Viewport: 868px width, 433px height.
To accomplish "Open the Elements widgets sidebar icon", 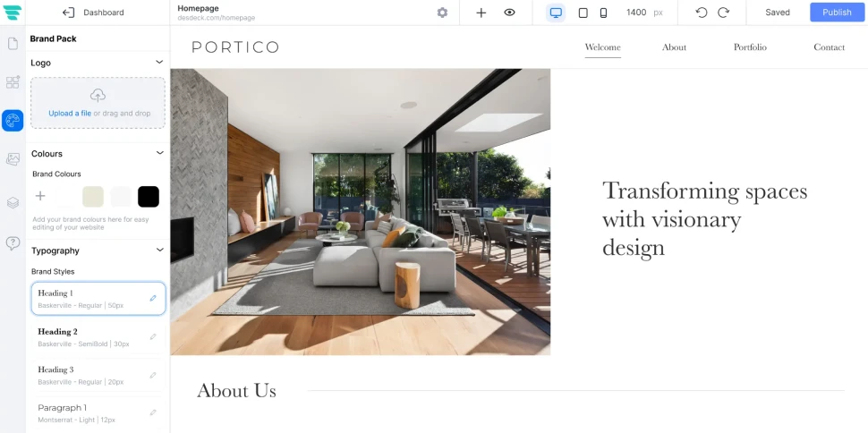I will pos(13,82).
